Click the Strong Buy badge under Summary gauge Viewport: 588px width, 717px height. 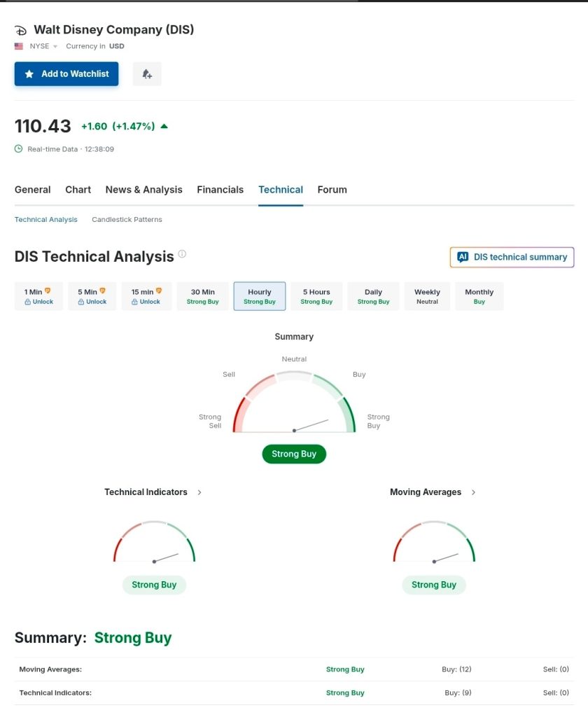pyautogui.click(x=294, y=454)
